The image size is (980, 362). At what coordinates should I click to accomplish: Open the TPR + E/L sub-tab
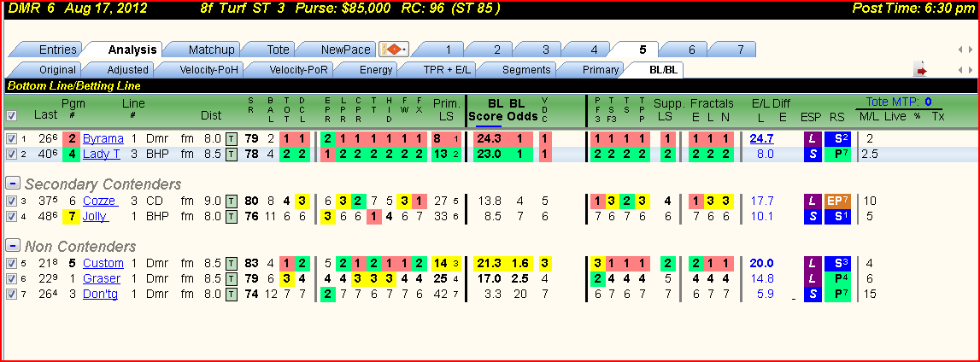pyautogui.click(x=445, y=70)
